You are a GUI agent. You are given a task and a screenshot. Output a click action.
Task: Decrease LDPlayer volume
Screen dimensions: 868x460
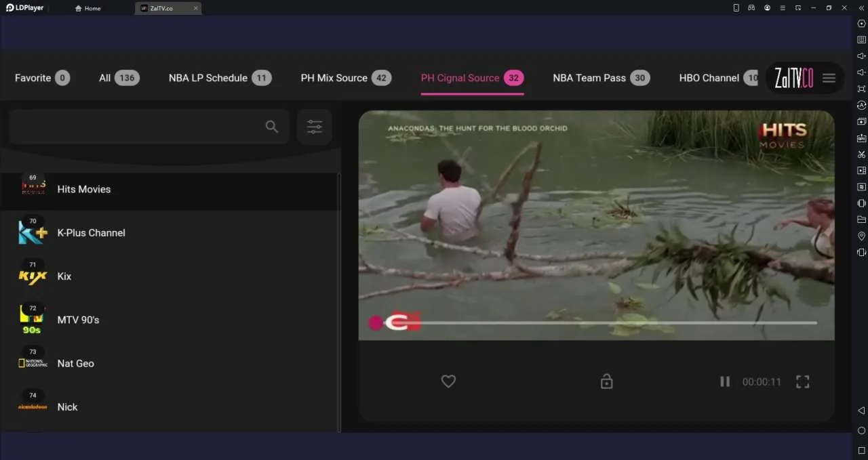pos(861,72)
